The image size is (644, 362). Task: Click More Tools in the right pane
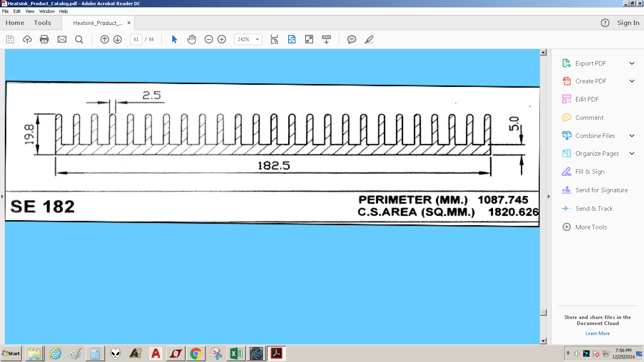coord(584,227)
